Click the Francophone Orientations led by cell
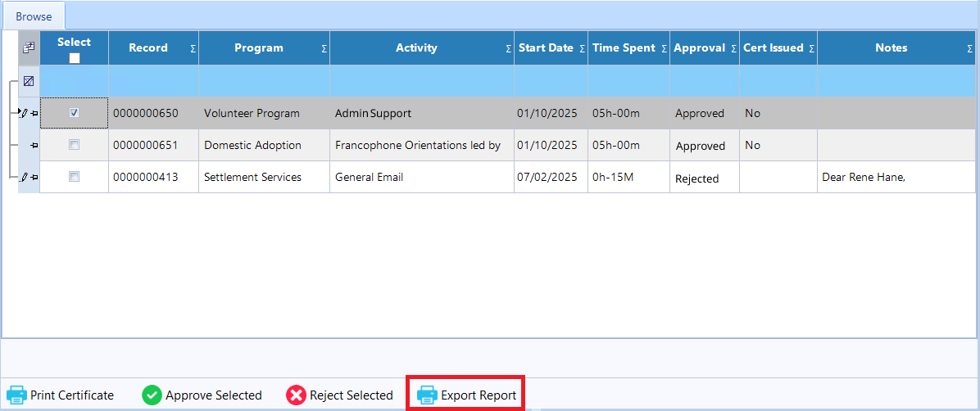The image size is (980, 411). [422, 146]
